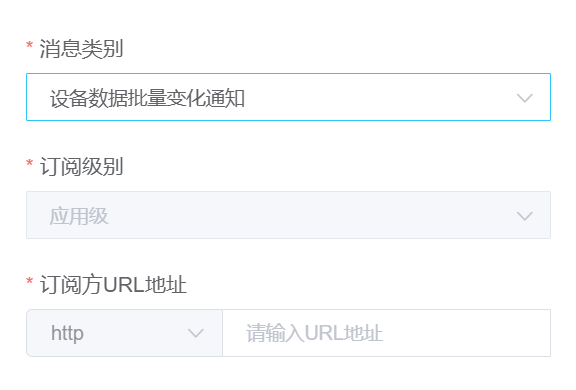576x390 pixels.
Task: Click empty space inside the URL address box
Action: (467, 333)
